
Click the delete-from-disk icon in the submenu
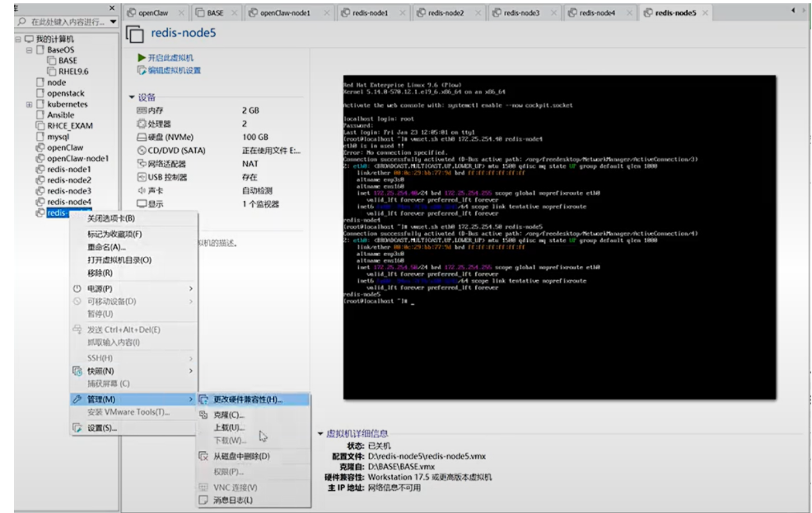pyautogui.click(x=203, y=456)
